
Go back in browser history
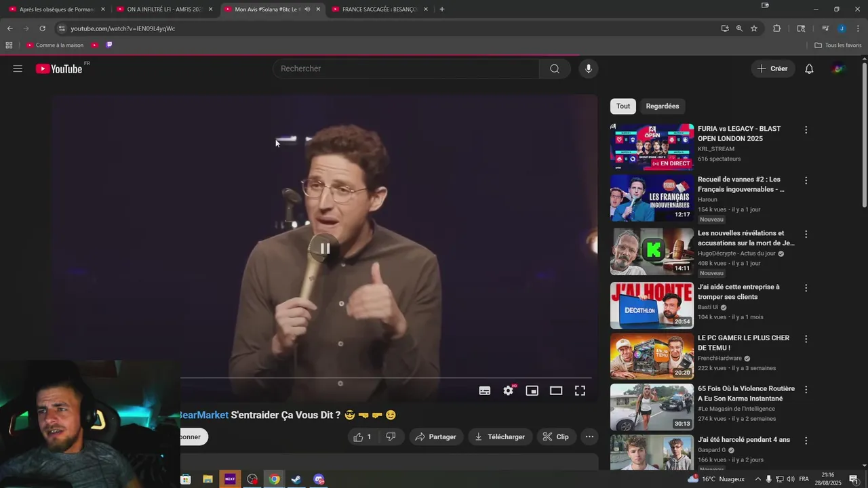(9, 28)
